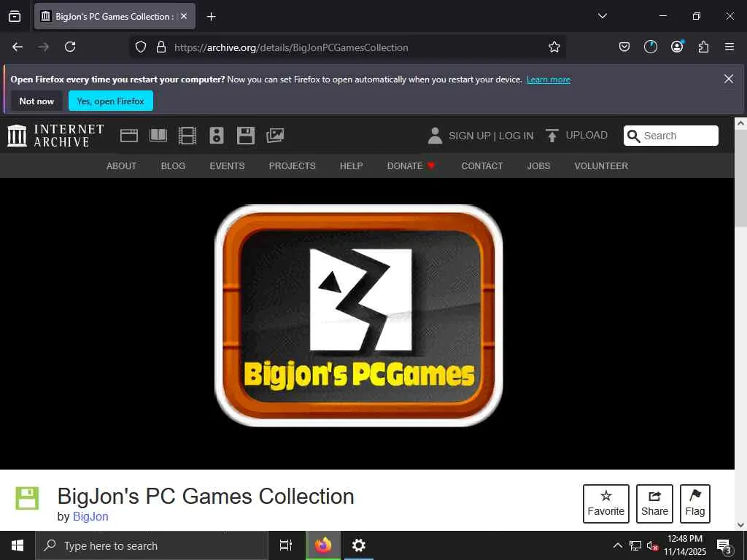The height and width of the screenshot is (560, 747).
Task: Open the Internet Archive home logo
Action: coord(55,136)
